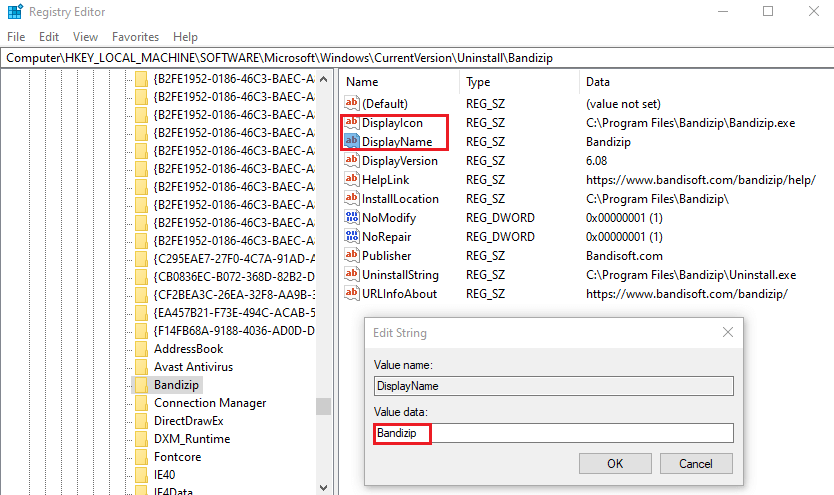Click the (value not set) data cell

623,104
